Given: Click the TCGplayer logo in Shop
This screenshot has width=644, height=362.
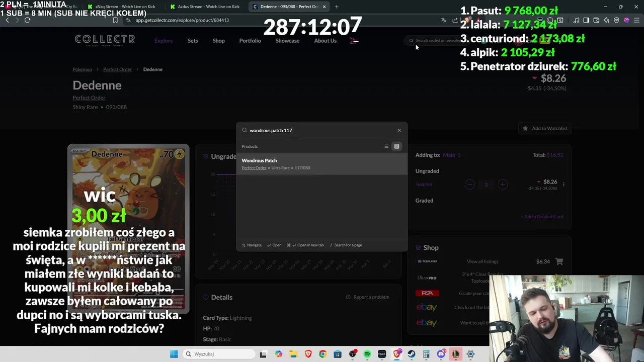Looking at the screenshot, I should pyautogui.click(x=427, y=261).
